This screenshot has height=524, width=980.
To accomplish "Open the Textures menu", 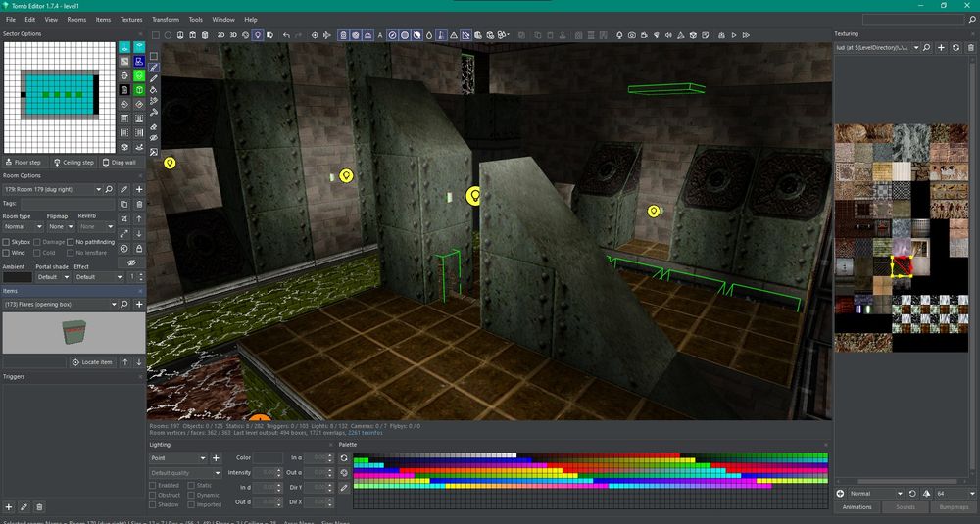I will click(x=131, y=20).
